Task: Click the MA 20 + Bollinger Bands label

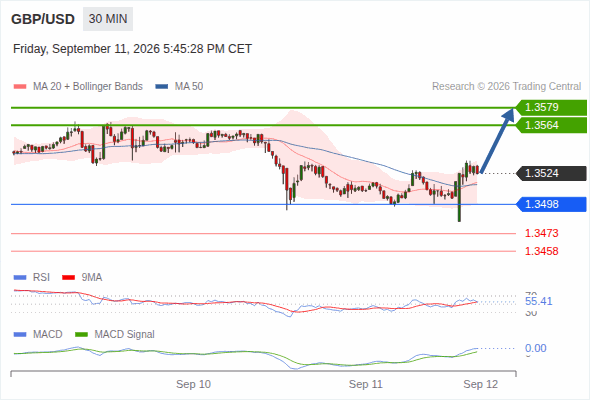Action: (88, 87)
